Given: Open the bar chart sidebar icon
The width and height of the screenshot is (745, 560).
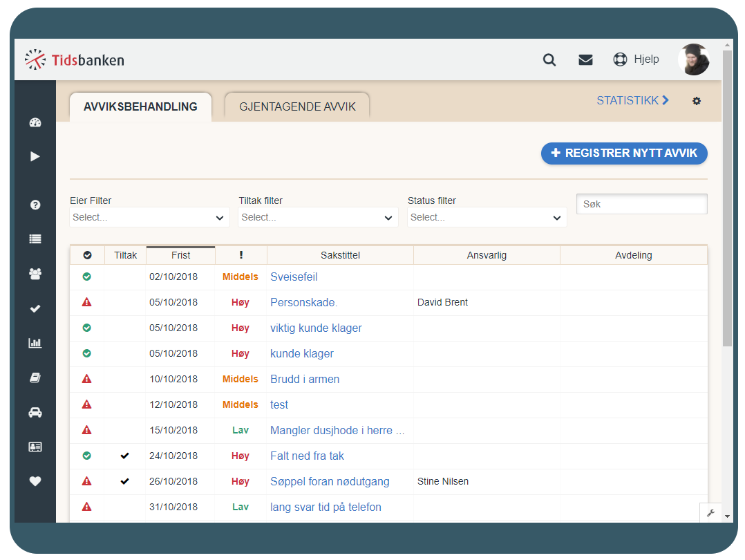Looking at the screenshot, I should click(35, 343).
